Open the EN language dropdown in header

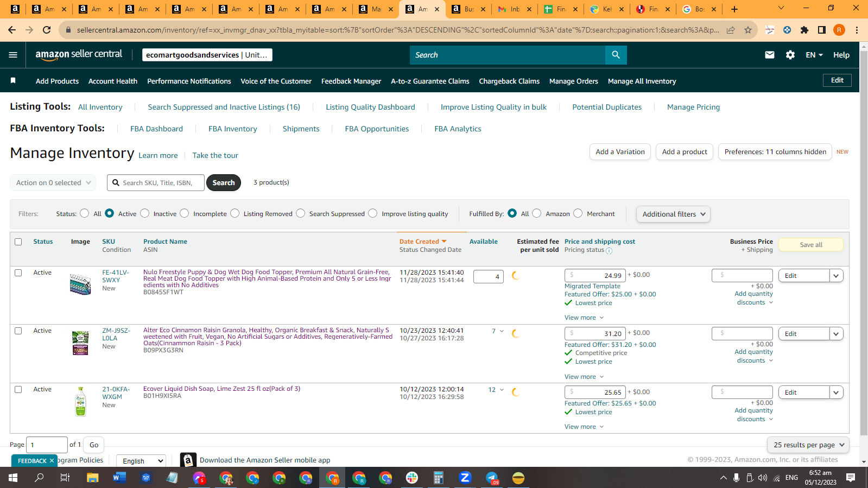[814, 55]
